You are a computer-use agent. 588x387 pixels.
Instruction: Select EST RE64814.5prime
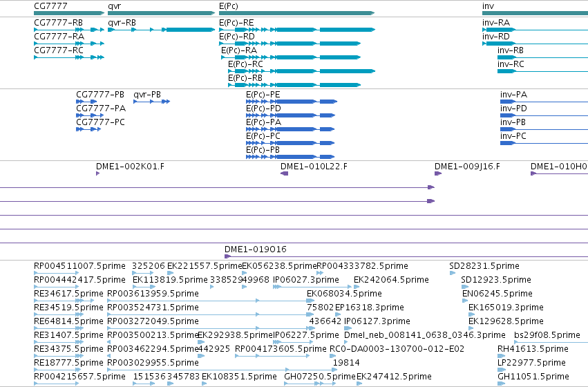(x=59, y=328)
